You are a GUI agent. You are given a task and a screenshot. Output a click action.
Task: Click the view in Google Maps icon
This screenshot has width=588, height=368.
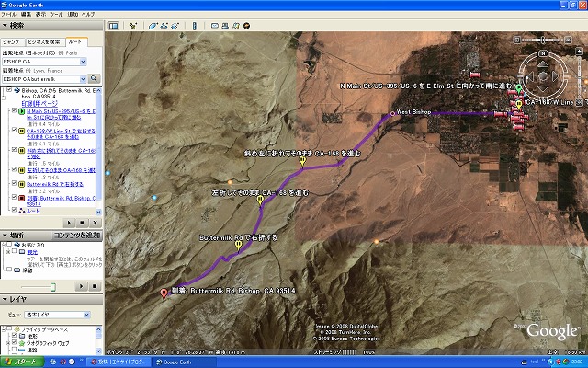(x=236, y=26)
